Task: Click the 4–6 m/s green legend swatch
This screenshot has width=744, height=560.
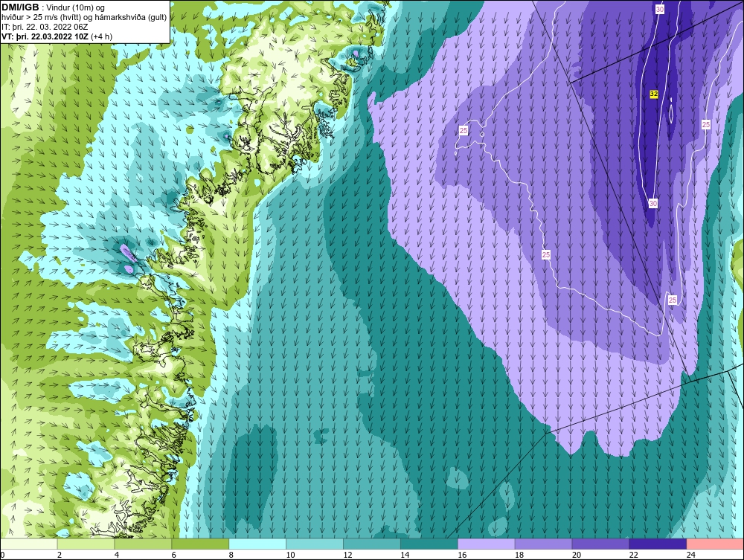Action: point(143,544)
